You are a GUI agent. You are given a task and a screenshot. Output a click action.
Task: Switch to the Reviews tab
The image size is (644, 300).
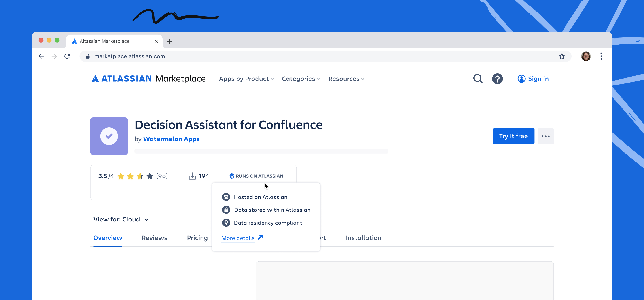[x=154, y=238]
